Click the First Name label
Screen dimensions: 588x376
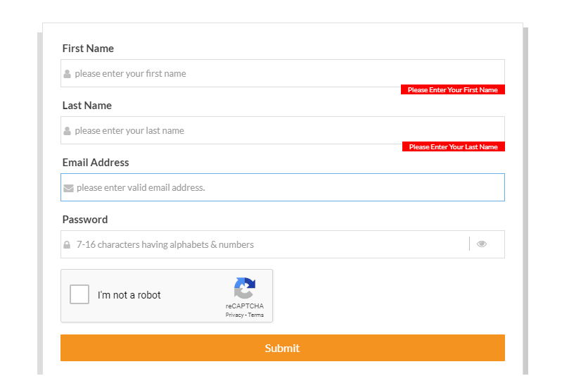pos(88,49)
